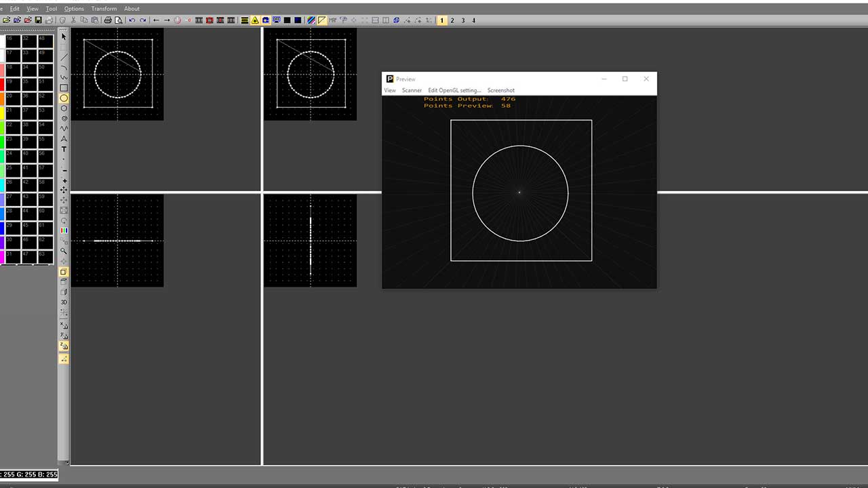The height and width of the screenshot is (488, 868).
Task: Click the left arrow frame navigation icon
Action: (156, 20)
